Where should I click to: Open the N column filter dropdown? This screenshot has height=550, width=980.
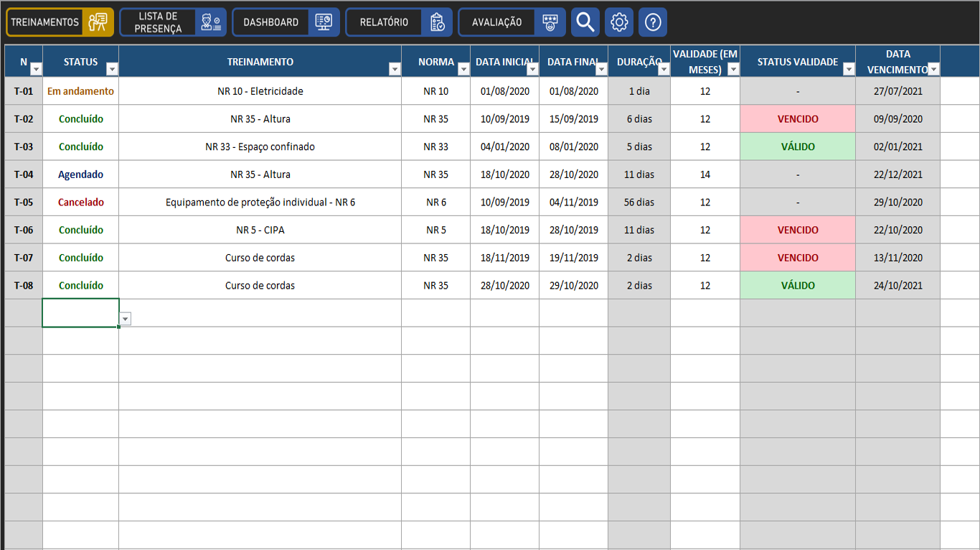36,69
